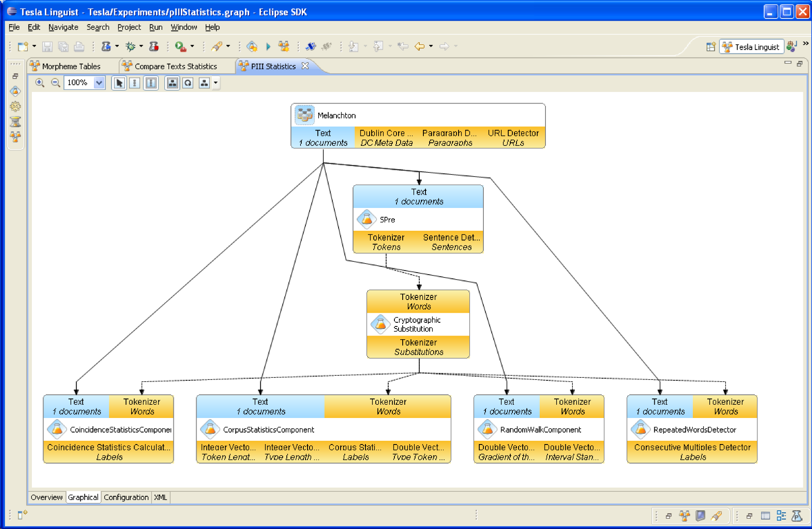Toggle the arrow selection tool
Screen dimensions: 812x529
click(x=119, y=83)
